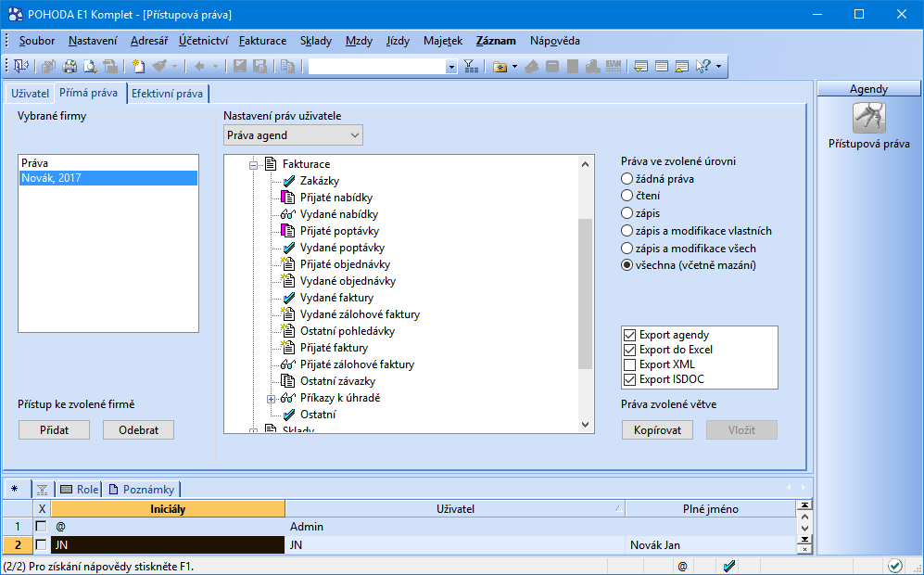
Task: Click the Odebrat button
Action: point(138,430)
